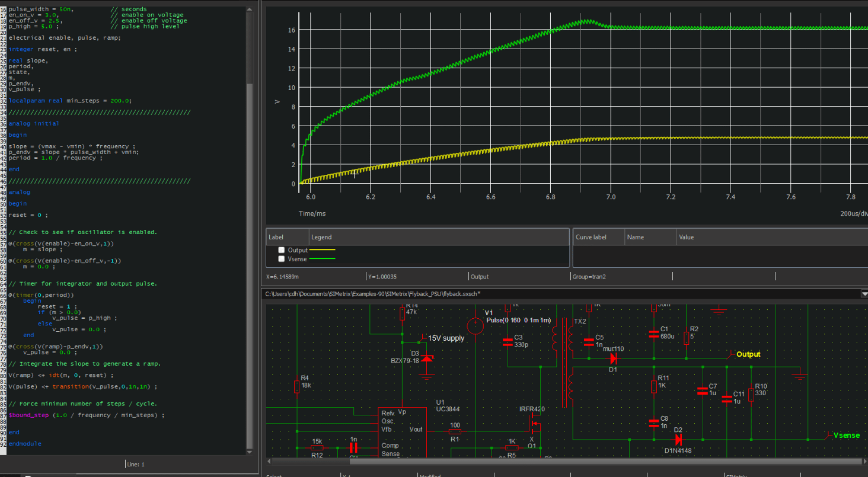Click the code editor scroll-down arrow

[250, 453]
